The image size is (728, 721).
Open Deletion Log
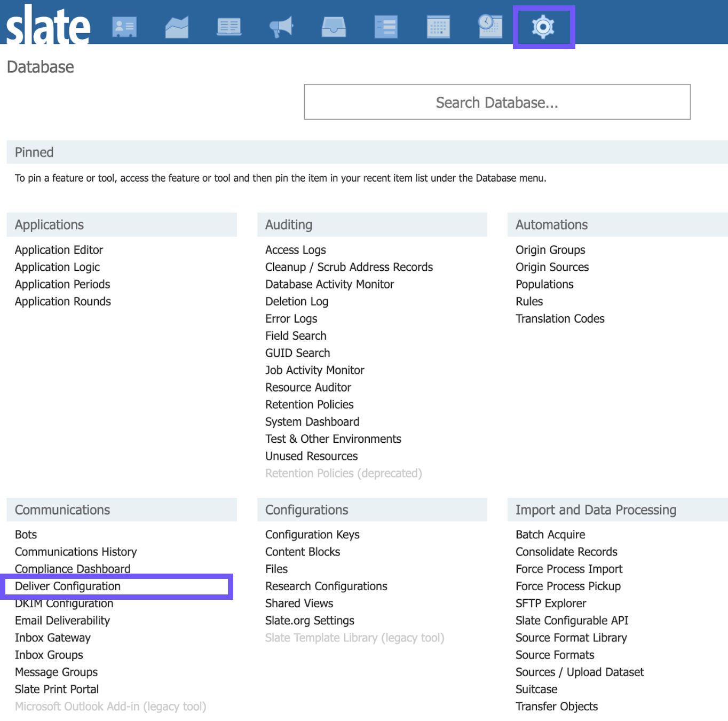tap(297, 301)
